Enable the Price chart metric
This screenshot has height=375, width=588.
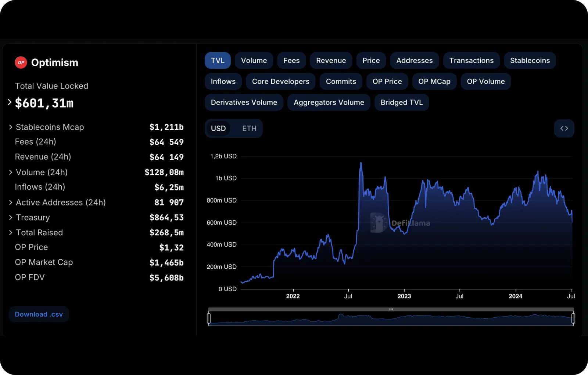371,60
